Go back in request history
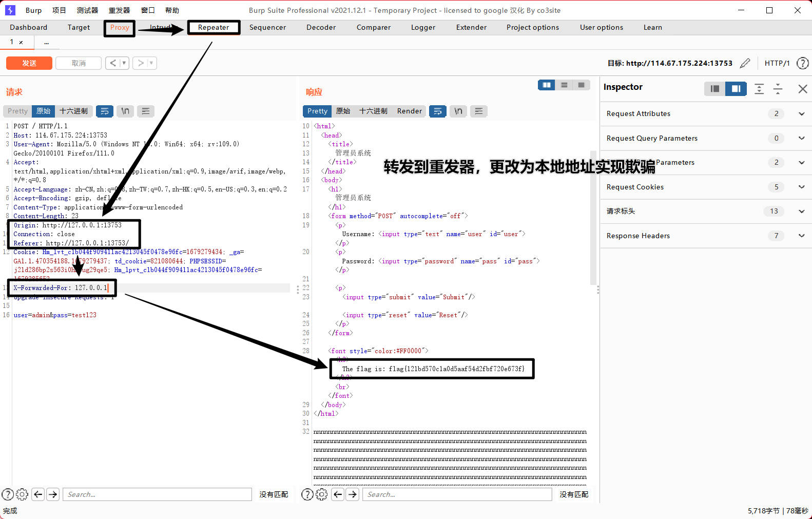This screenshot has height=519, width=812. coord(113,63)
